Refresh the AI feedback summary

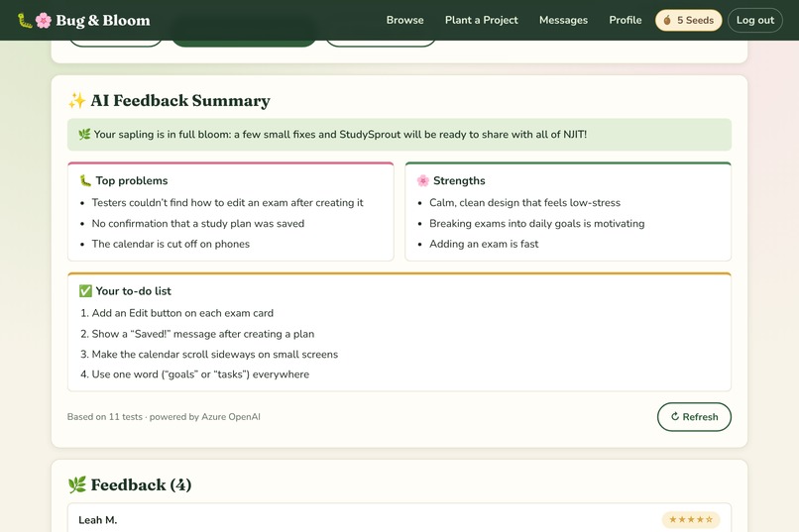(x=694, y=417)
